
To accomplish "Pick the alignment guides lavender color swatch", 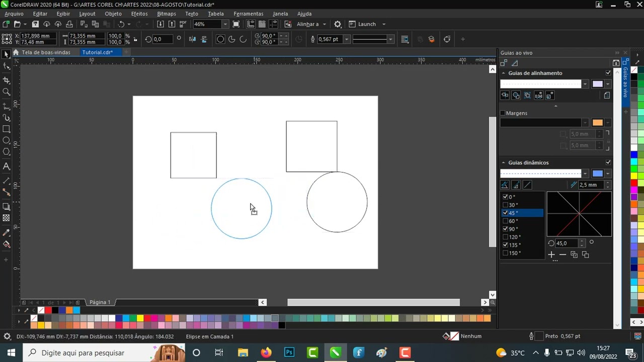I will (597, 84).
